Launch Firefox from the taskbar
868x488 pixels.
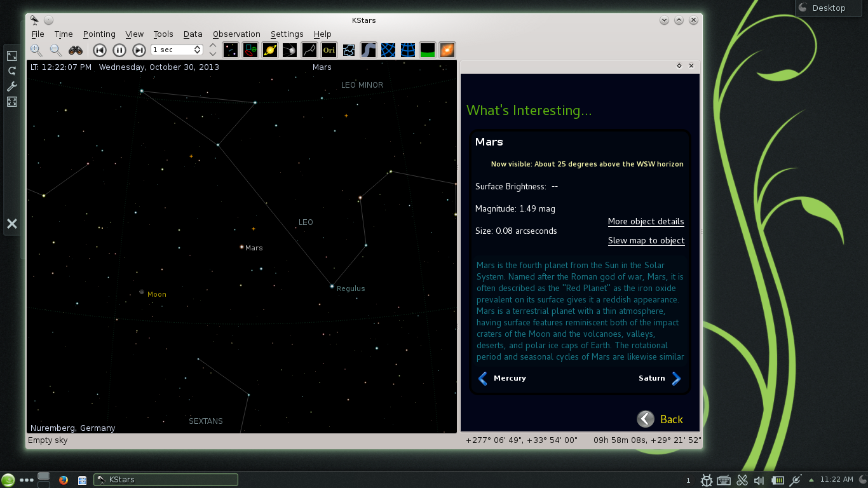(x=63, y=480)
